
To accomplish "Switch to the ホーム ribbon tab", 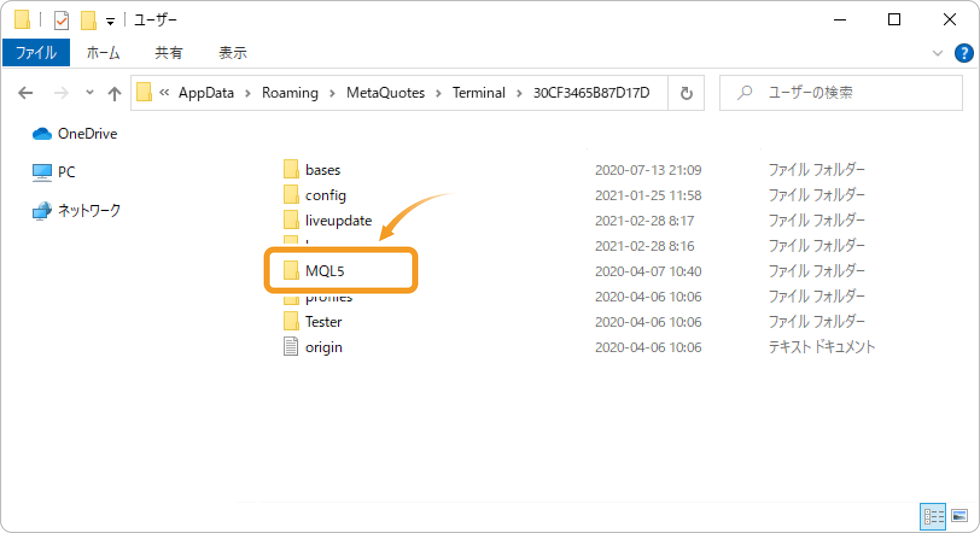I will (103, 52).
